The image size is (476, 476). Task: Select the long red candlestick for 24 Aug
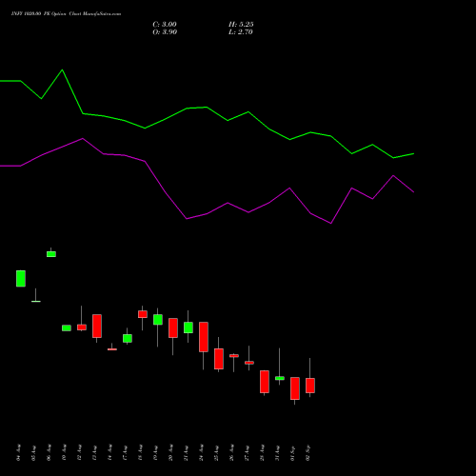pyautogui.click(x=204, y=337)
